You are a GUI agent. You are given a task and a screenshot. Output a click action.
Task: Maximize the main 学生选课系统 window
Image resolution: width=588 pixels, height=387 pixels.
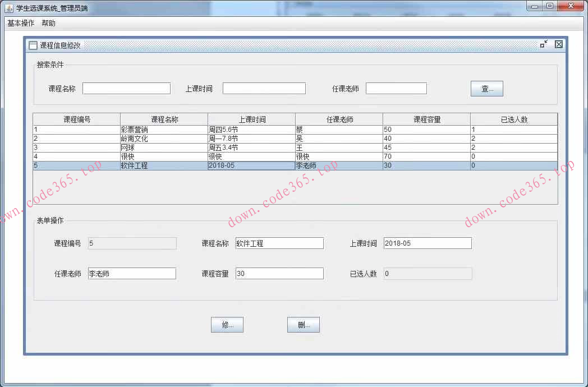549,6
